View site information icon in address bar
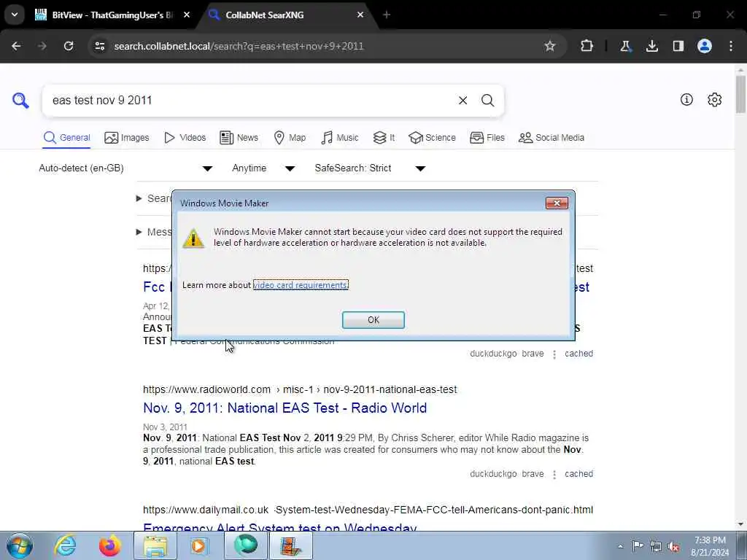Image resolution: width=747 pixels, height=560 pixels. coord(99,46)
